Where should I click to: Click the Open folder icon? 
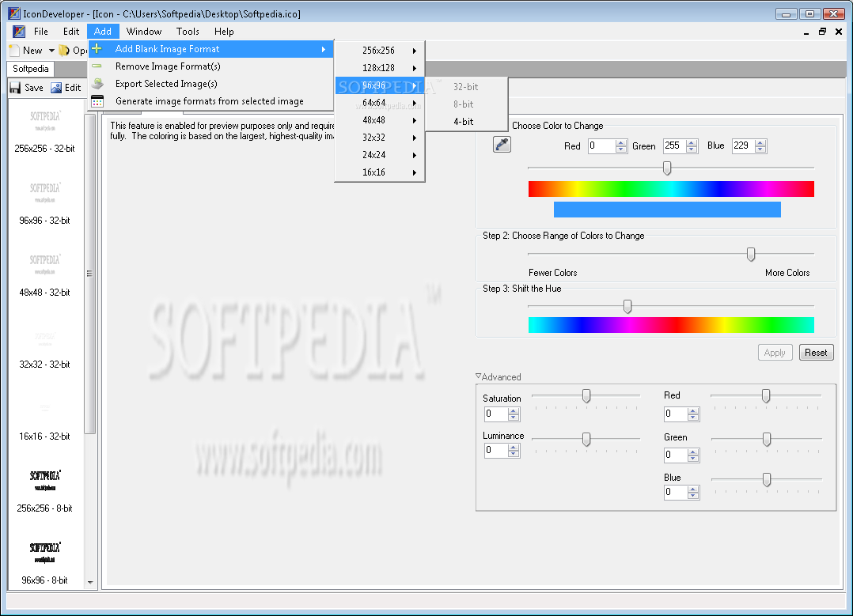tap(64, 51)
